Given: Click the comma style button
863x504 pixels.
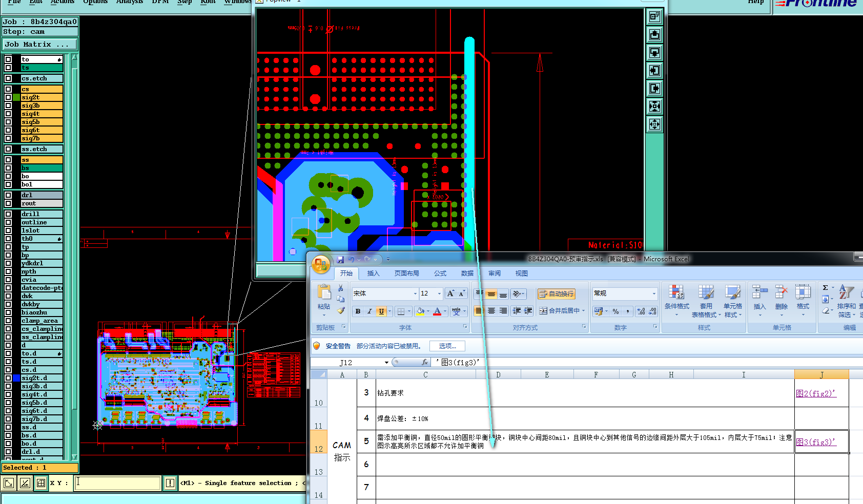Looking at the screenshot, I should click(627, 311).
